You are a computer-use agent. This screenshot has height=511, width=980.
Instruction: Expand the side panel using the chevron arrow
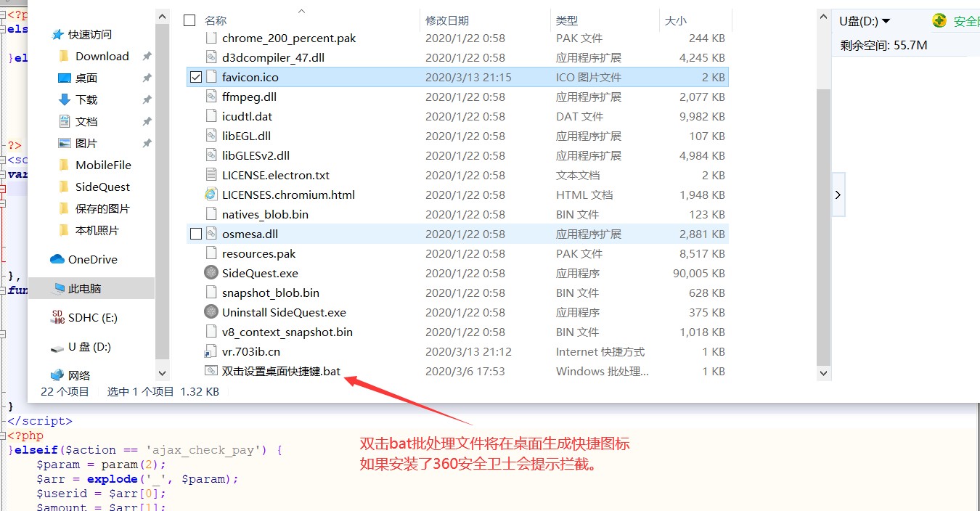pos(838,195)
